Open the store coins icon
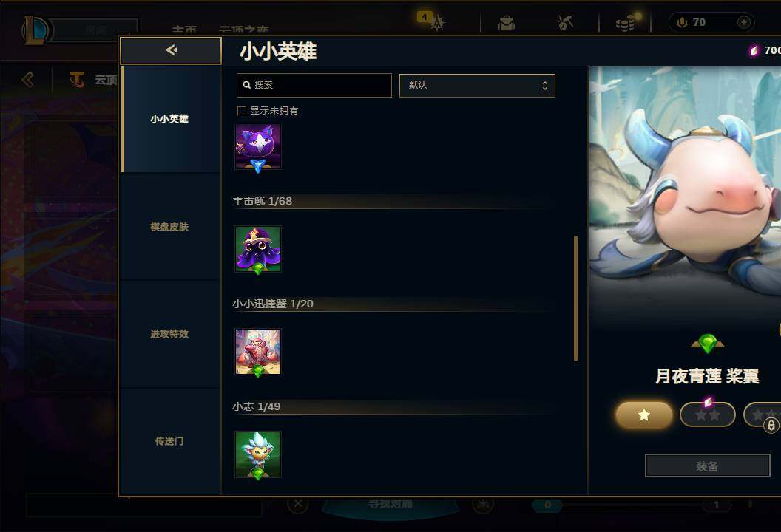 (x=626, y=23)
